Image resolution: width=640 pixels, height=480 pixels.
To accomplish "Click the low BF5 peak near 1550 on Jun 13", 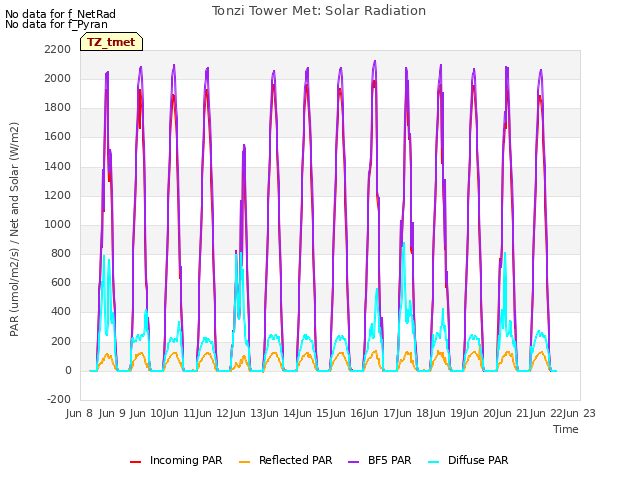I will [244, 145].
